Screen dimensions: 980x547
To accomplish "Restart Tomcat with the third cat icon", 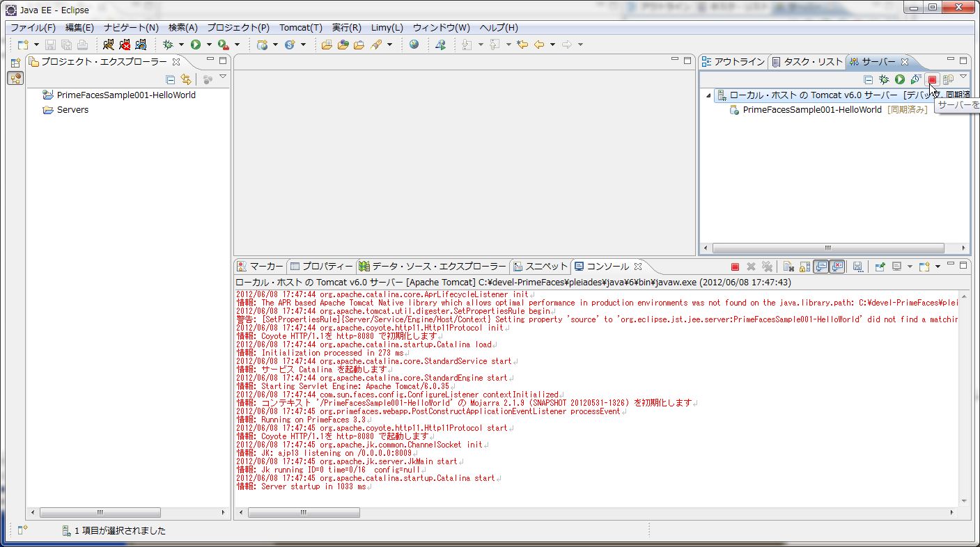I will [x=141, y=45].
